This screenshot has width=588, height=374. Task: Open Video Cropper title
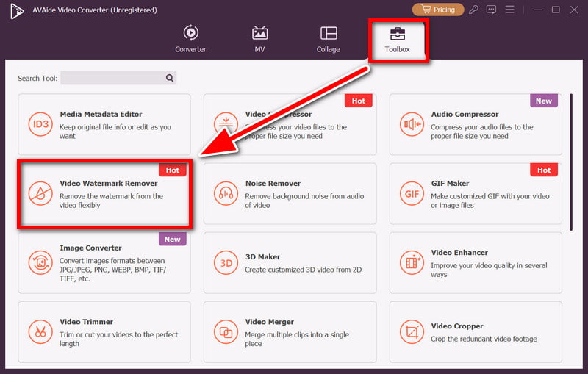coord(456,326)
